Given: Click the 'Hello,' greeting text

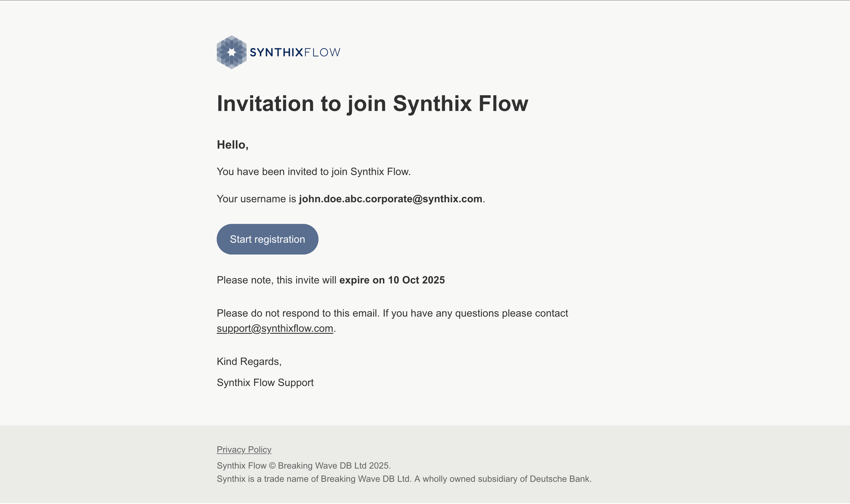Looking at the screenshot, I should [233, 145].
